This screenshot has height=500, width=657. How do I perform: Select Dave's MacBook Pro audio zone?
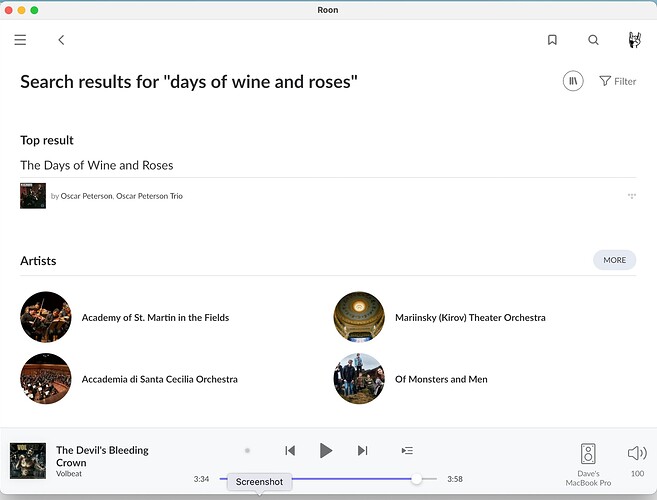tap(588, 464)
